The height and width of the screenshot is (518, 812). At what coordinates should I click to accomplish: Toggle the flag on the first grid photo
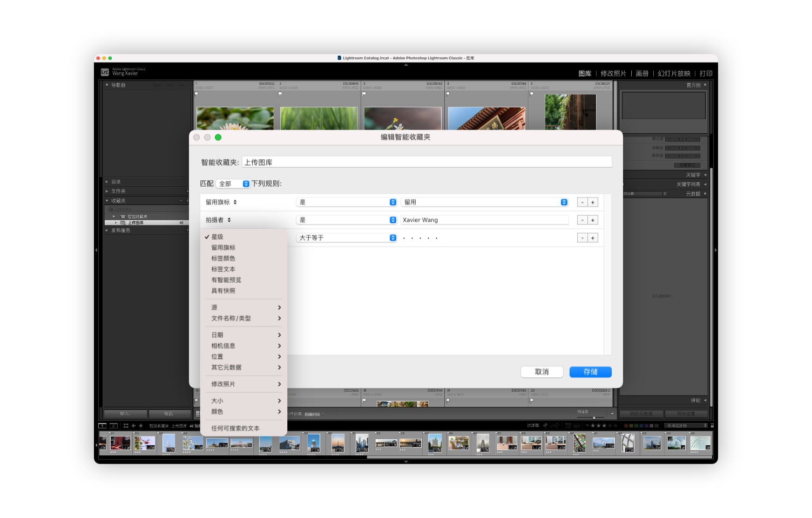[197, 93]
